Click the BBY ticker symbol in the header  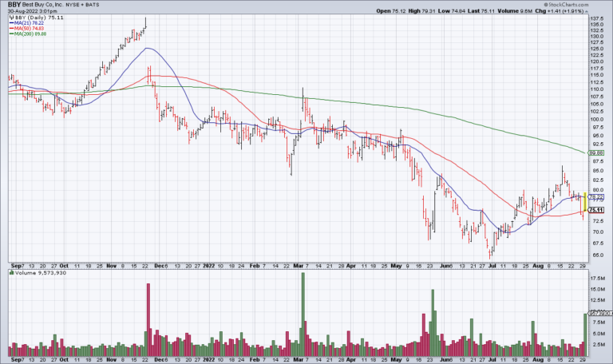point(14,5)
